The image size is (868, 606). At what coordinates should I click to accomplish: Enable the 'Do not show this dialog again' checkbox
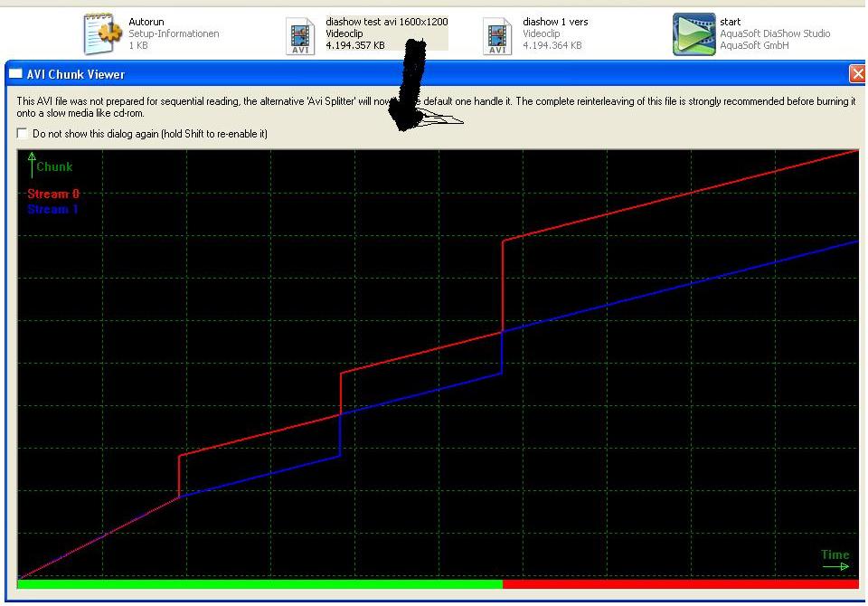23,134
